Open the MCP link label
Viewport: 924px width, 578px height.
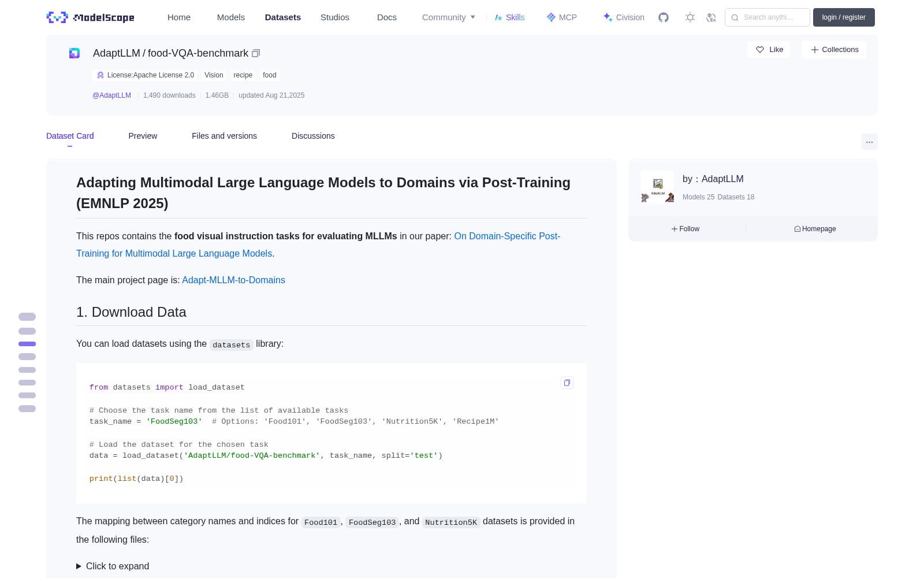568,17
